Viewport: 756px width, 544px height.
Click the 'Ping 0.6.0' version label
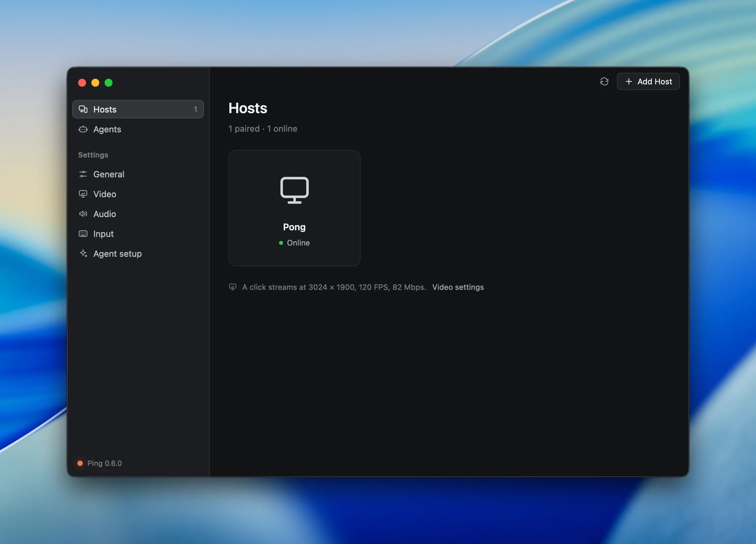[x=104, y=463]
